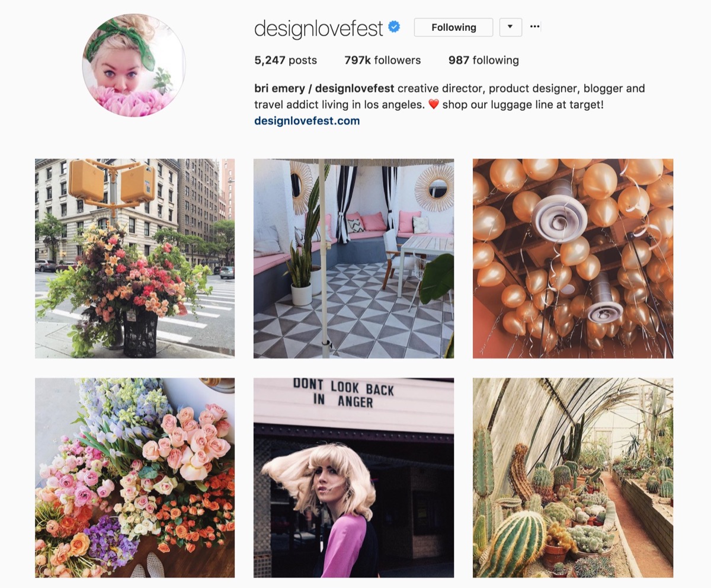Click the marquee sign text in fifth photo
711x588 pixels.
point(344,393)
